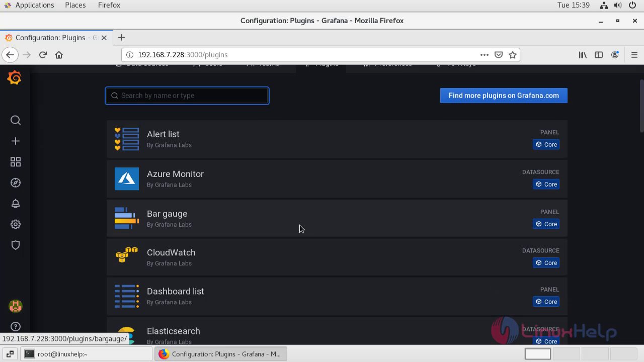This screenshot has height=362, width=644.
Task: Click the clock Tue 15:39
Action: click(x=573, y=5)
